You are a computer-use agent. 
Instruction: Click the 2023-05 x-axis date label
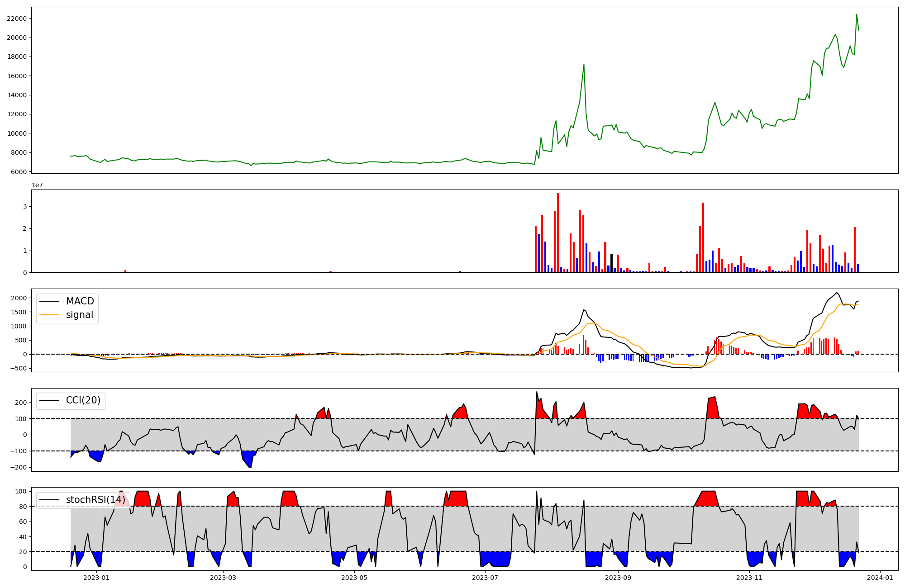(354, 578)
